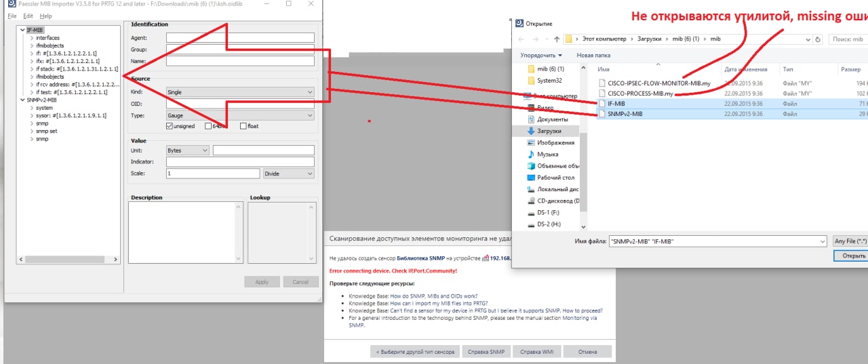This screenshot has width=868, height=364.
Task: Open the Type dropdown showing Gauge
Action: [x=240, y=116]
